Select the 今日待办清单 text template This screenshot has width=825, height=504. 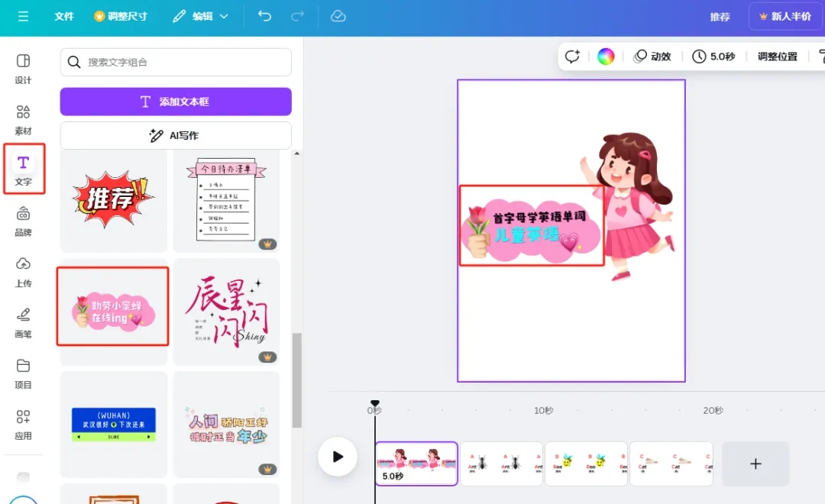pyautogui.click(x=226, y=200)
